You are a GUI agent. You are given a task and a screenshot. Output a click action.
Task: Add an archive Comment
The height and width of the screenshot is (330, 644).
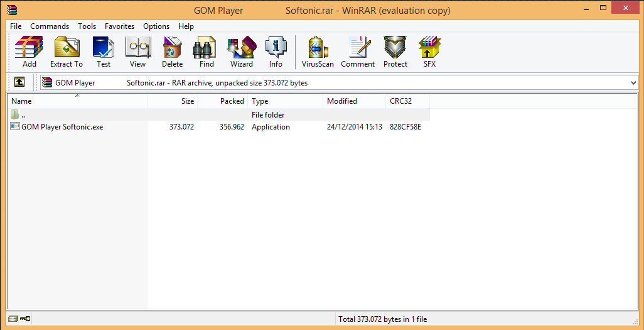(358, 52)
